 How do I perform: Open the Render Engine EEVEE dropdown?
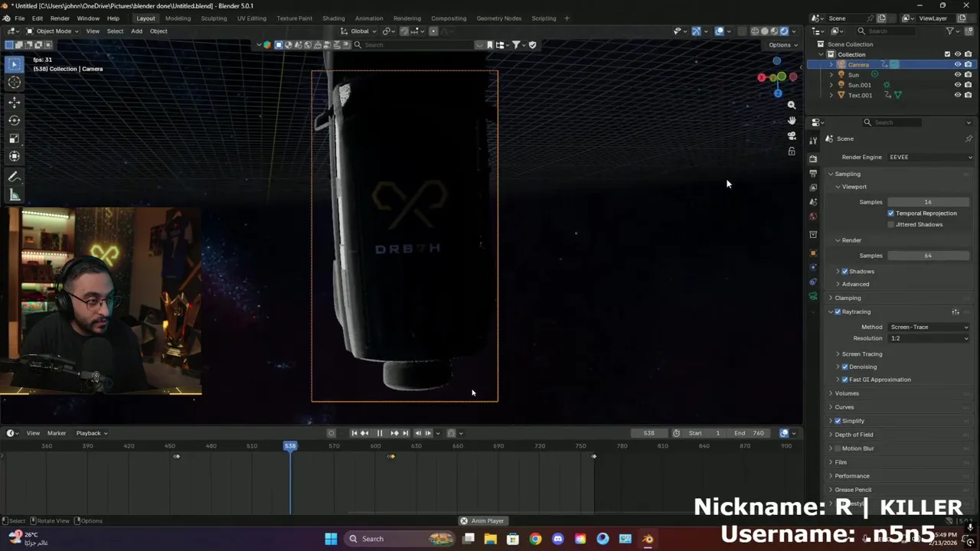(929, 157)
